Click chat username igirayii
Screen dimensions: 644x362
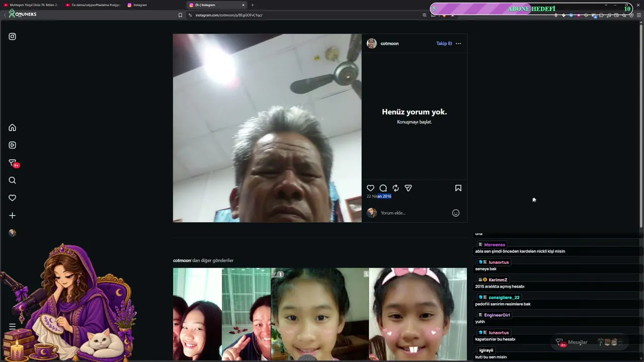(486, 350)
